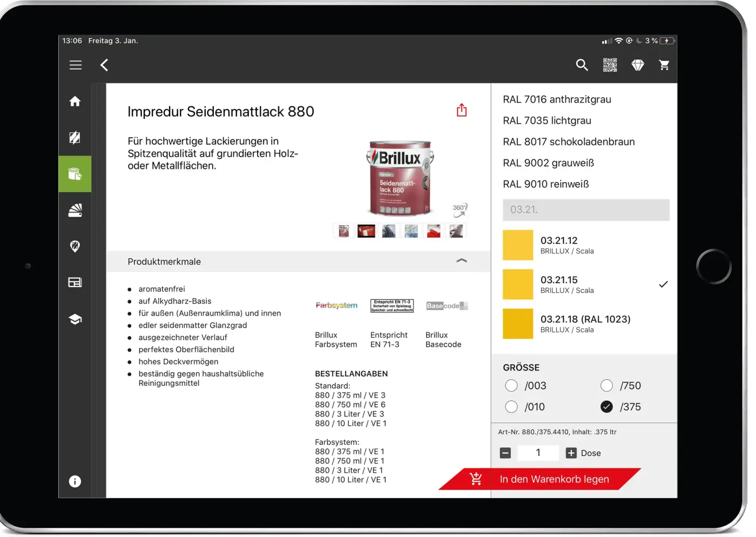
Task: Open the location pin sidebar icon
Action: [75, 246]
